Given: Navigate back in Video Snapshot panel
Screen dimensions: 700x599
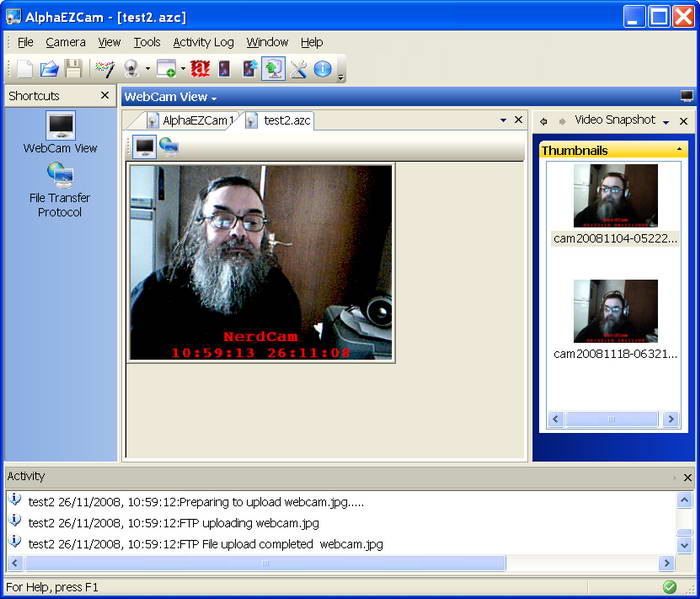Looking at the screenshot, I should point(543,121).
